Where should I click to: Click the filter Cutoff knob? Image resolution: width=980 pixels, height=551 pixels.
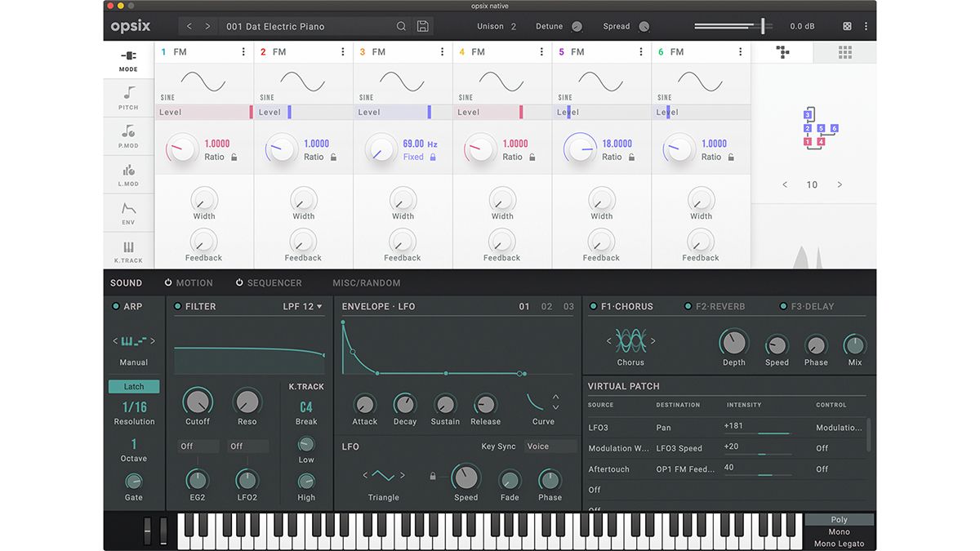198,402
